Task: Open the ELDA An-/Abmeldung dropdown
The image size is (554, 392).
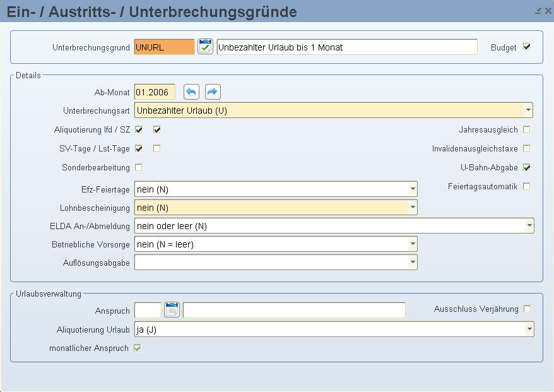Action: pyautogui.click(x=529, y=226)
